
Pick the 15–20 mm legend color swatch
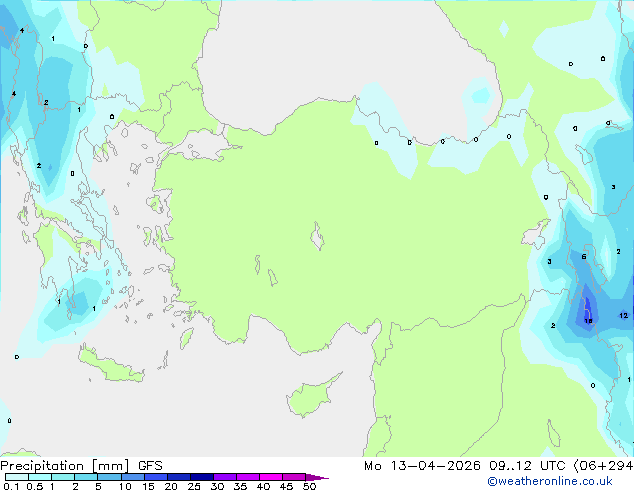click(155, 477)
